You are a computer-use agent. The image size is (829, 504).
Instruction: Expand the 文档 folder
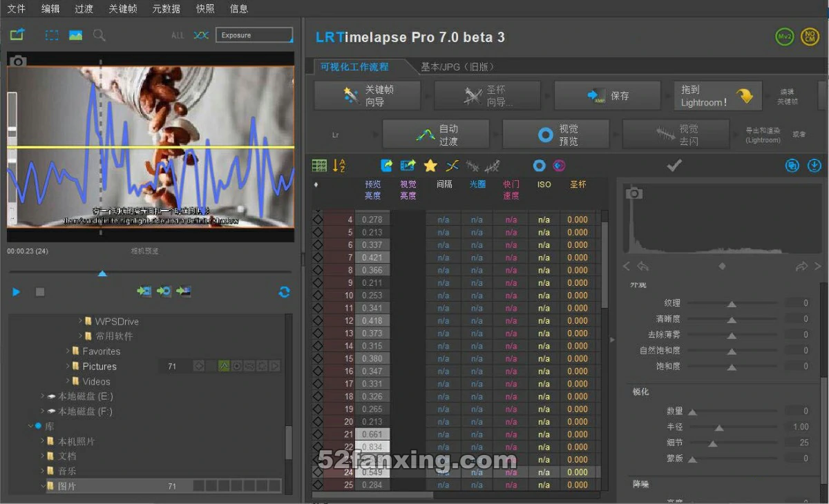pos(43,456)
